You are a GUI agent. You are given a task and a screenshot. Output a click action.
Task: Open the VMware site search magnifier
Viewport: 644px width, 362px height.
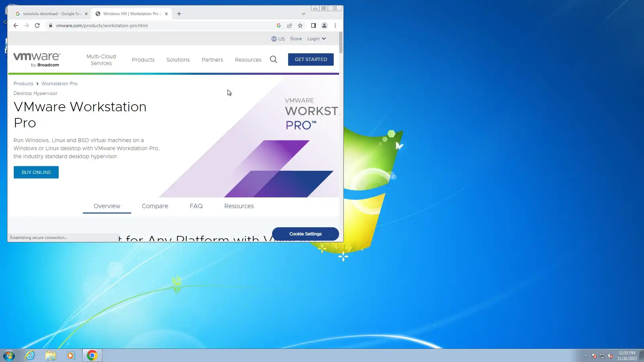click(273, 60)
